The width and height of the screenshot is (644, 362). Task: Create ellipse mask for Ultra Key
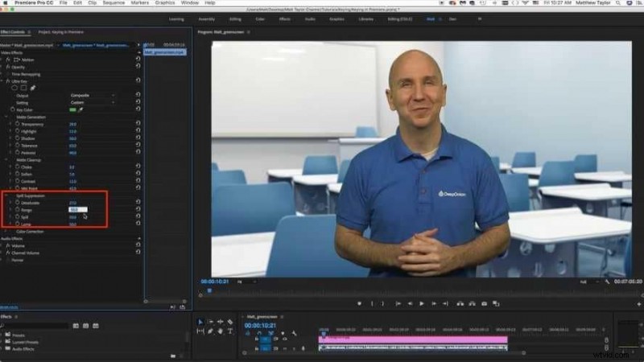coord(14,88)
